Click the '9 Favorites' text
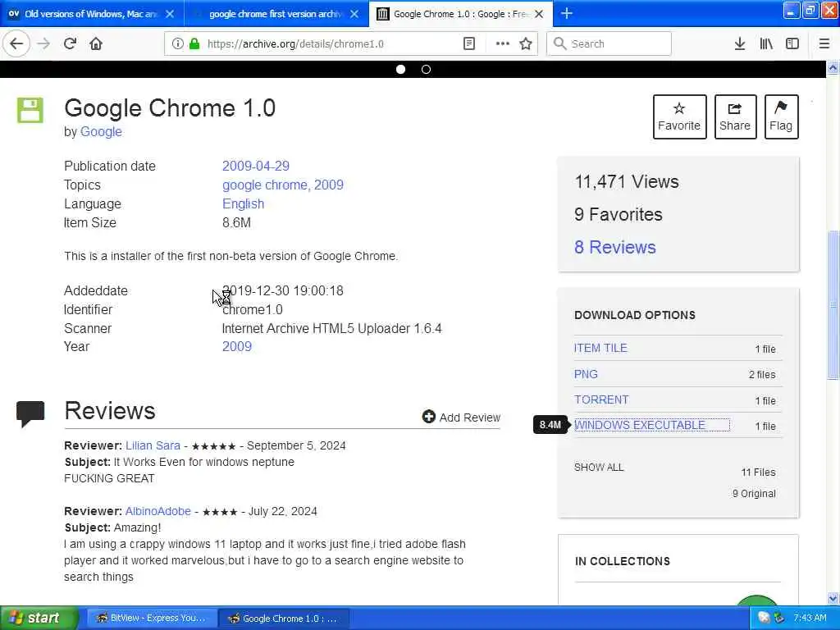Viewport: 840px width, 630px height. coord(619,214)
